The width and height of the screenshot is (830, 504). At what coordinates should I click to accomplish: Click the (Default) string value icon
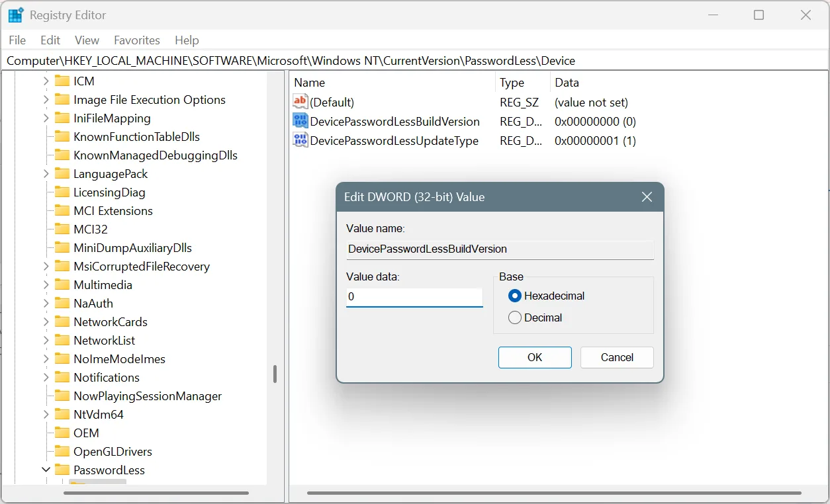[300, 102]
